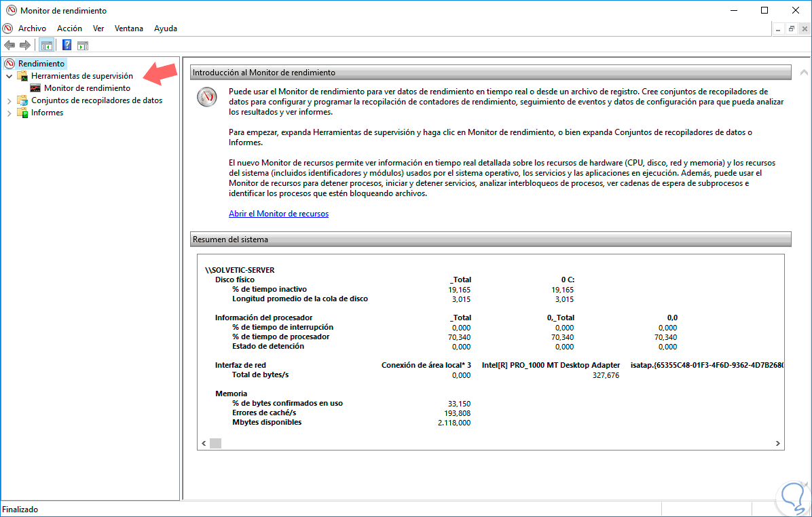This screenshot has height=517, width=812.
Task: Open the Abrir el Monitor de recursos link
Action: click(278, 214)
